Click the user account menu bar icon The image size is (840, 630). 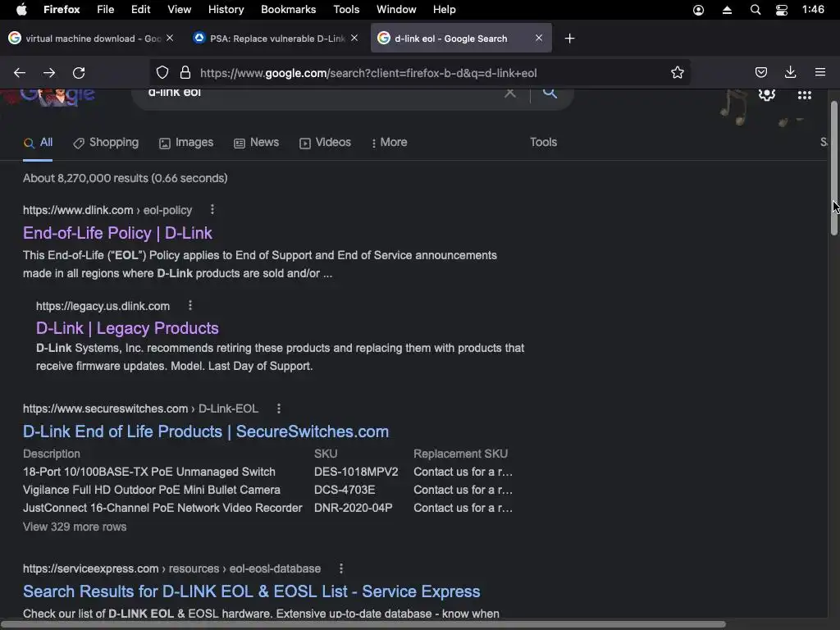click(698, 10)
